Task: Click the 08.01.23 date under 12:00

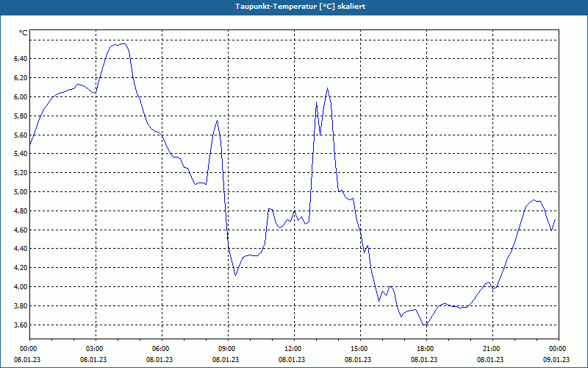Action: [x=292, y=360]
